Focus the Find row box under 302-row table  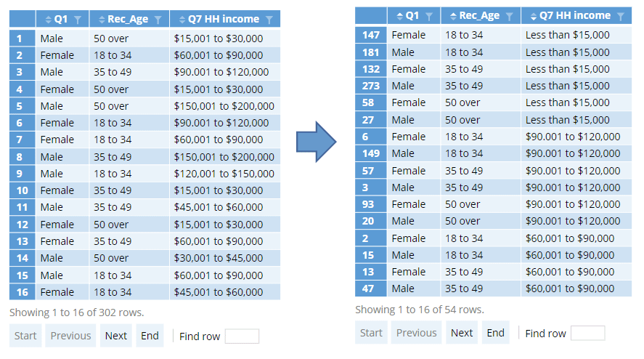[x=242, y=336]
